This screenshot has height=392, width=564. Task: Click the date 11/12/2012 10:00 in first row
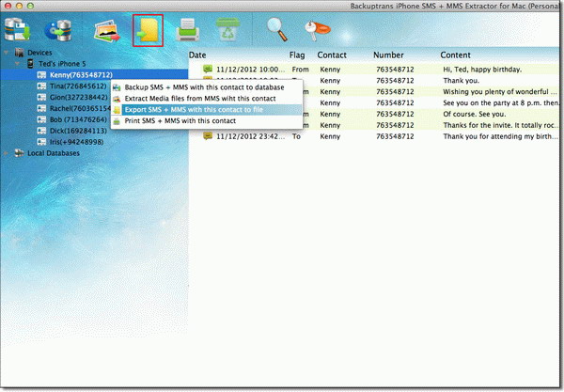coord(250,70)
